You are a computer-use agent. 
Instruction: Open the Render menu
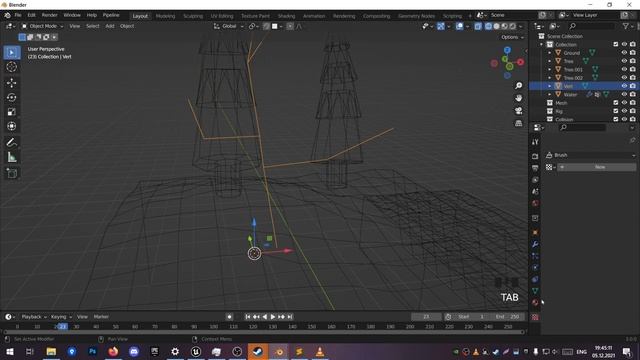[x=49, y=15]
